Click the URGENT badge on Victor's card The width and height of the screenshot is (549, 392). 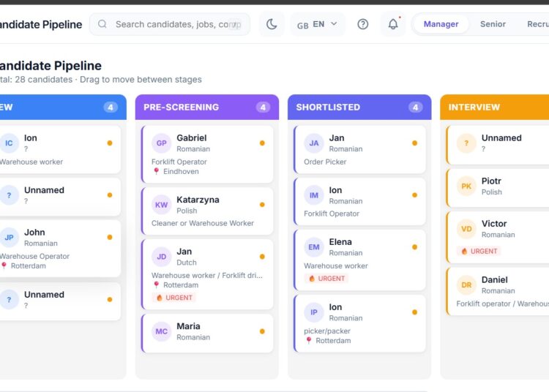point(479,251)
